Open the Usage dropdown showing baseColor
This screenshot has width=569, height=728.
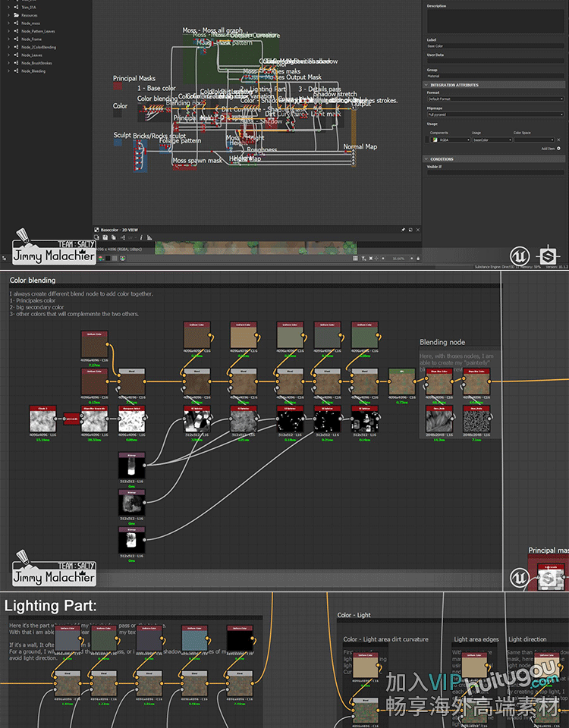pos(492,140)
